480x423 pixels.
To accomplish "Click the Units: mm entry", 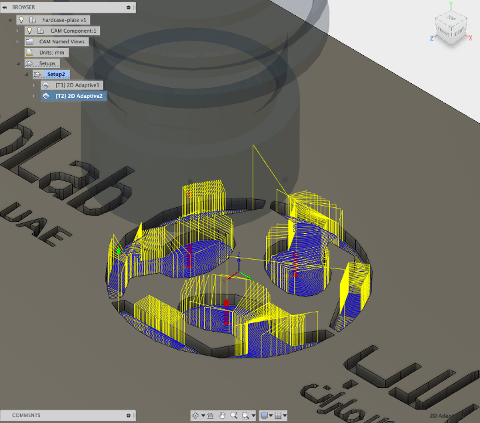I will click(47, 52).
